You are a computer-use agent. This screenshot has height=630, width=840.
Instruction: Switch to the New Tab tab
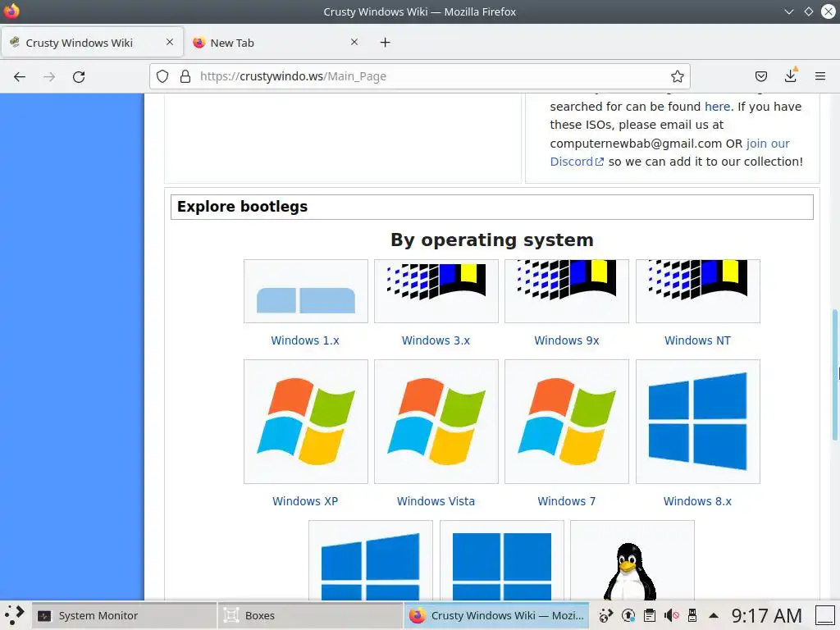pos(276,43)
